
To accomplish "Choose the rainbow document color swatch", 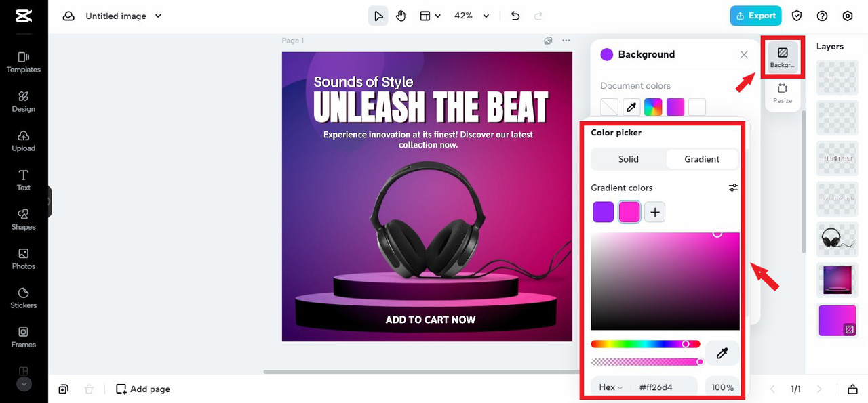I will tap(653, 107).
